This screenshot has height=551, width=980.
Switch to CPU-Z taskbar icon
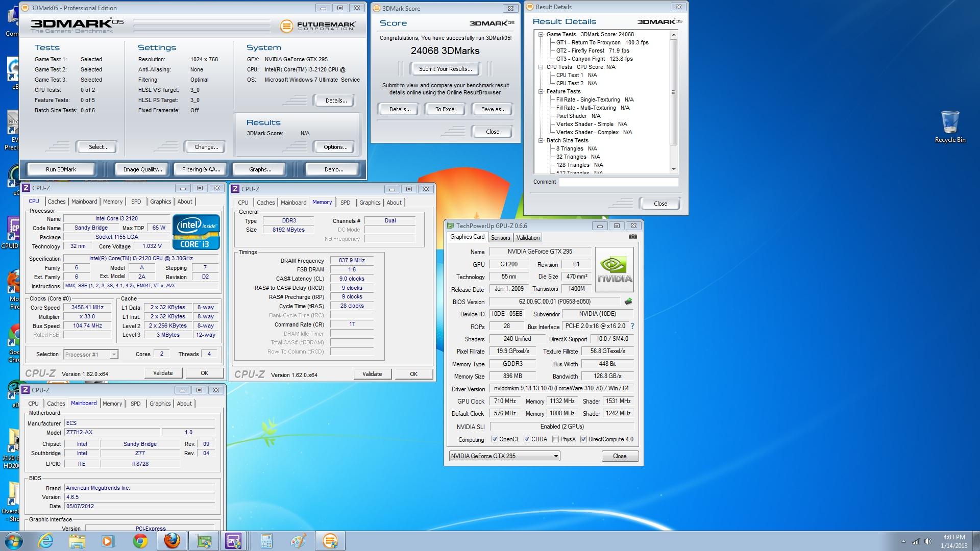pyautogui.click(x=234, y=541)
